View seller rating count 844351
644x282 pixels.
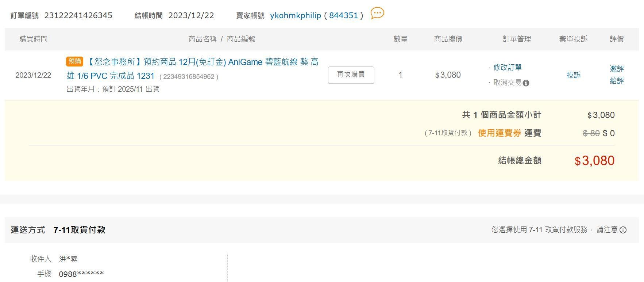343,15
